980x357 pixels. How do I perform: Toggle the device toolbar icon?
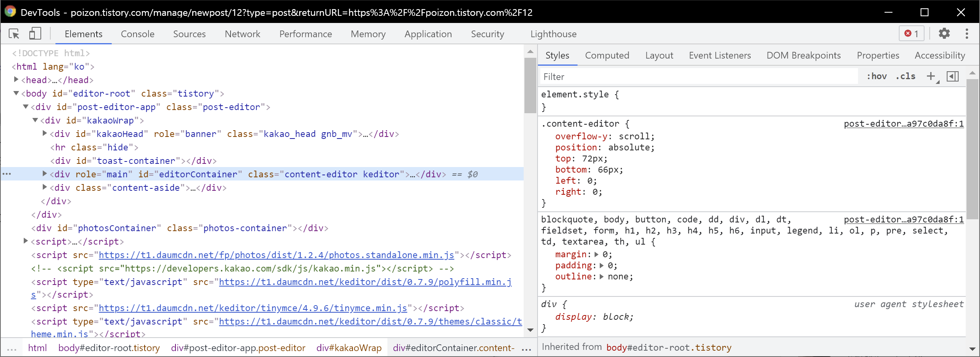[35, 34]
